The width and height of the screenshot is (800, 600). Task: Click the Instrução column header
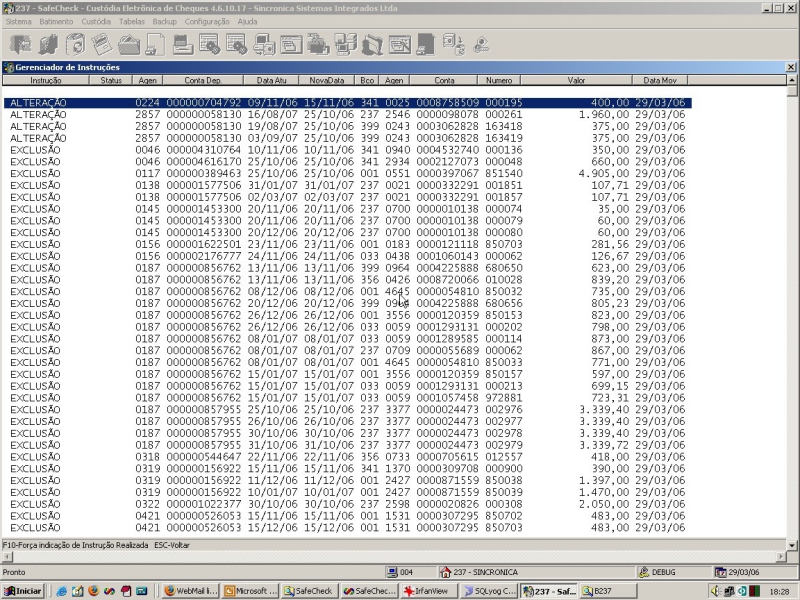45,80
